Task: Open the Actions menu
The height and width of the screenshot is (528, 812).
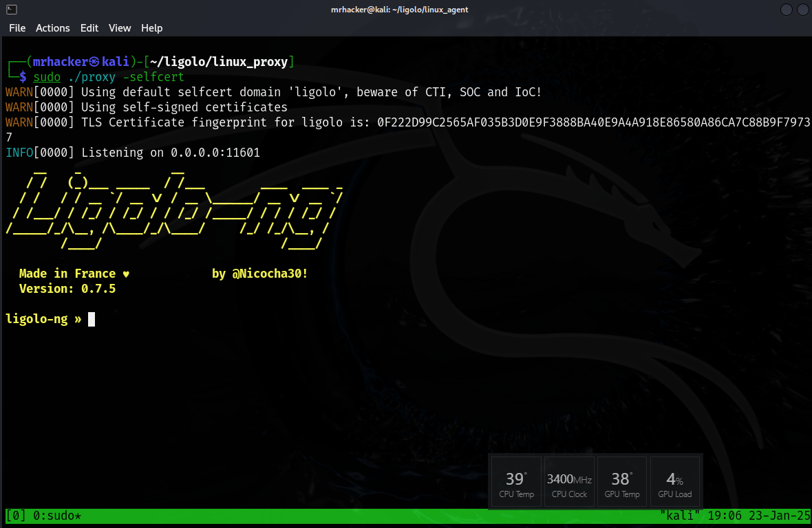Action: (x=52, y=28)
